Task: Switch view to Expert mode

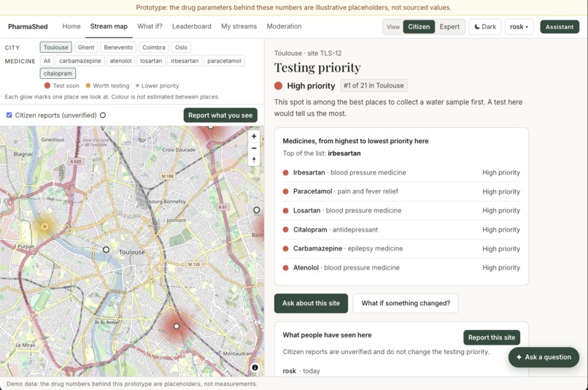Action: click(x=449, y=26)
